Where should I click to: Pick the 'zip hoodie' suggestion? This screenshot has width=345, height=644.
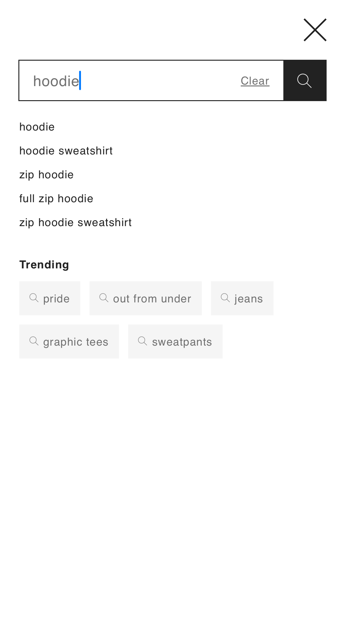click(46, 175)
